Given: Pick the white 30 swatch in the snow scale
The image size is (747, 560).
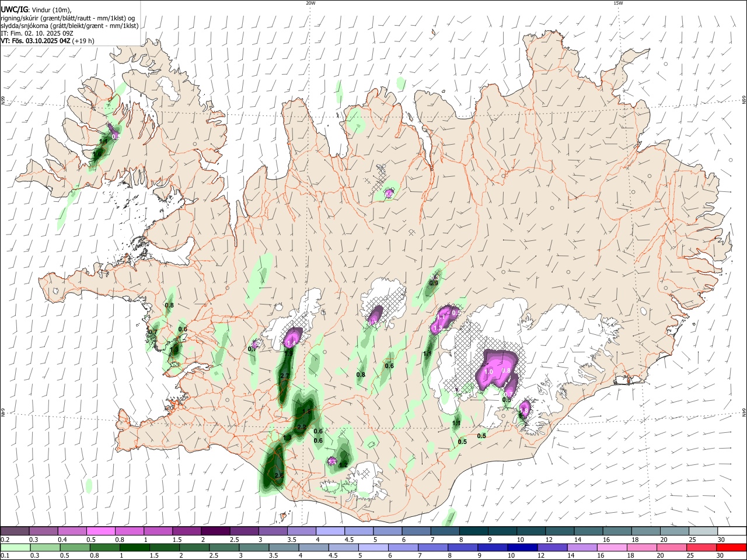Looking at the screenshot, I should pyautogui.click(x=732, y=531).
